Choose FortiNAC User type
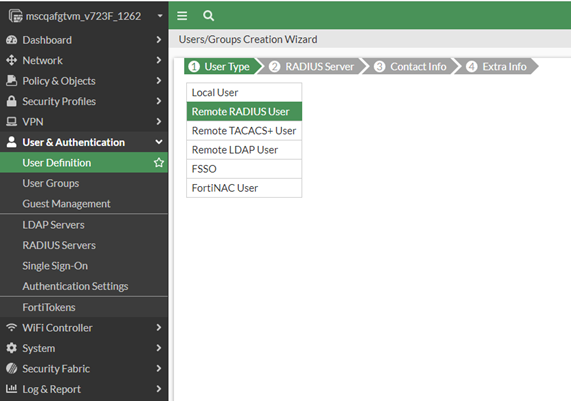The width and height of the screenshot is (571, 401). point(244,188)
